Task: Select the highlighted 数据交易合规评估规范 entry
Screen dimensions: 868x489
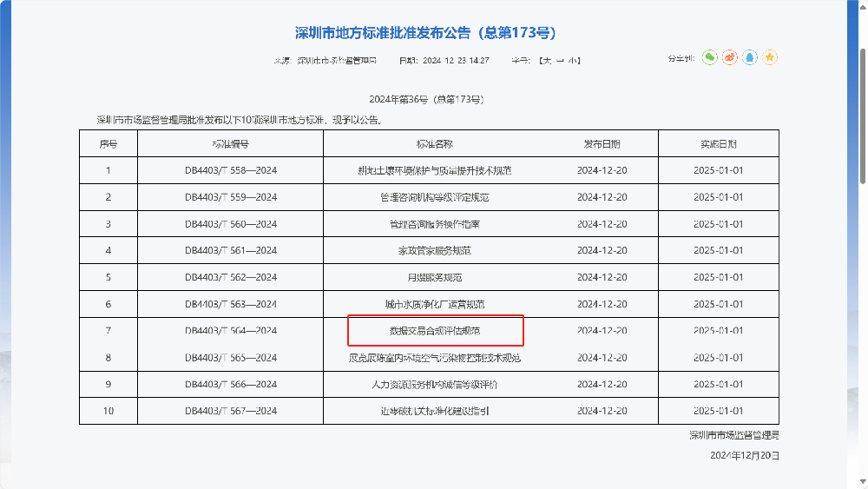Action: pyautogui.click(x=435, y=331)
